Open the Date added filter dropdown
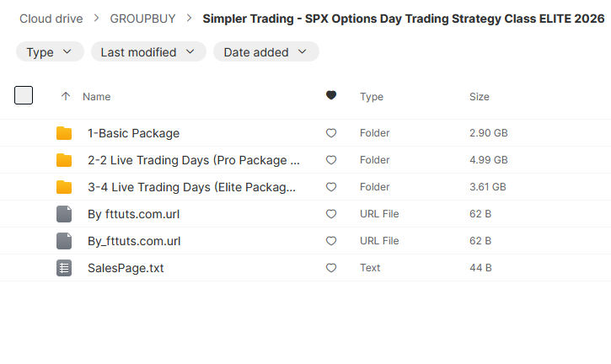 click(x=265, y=52)
